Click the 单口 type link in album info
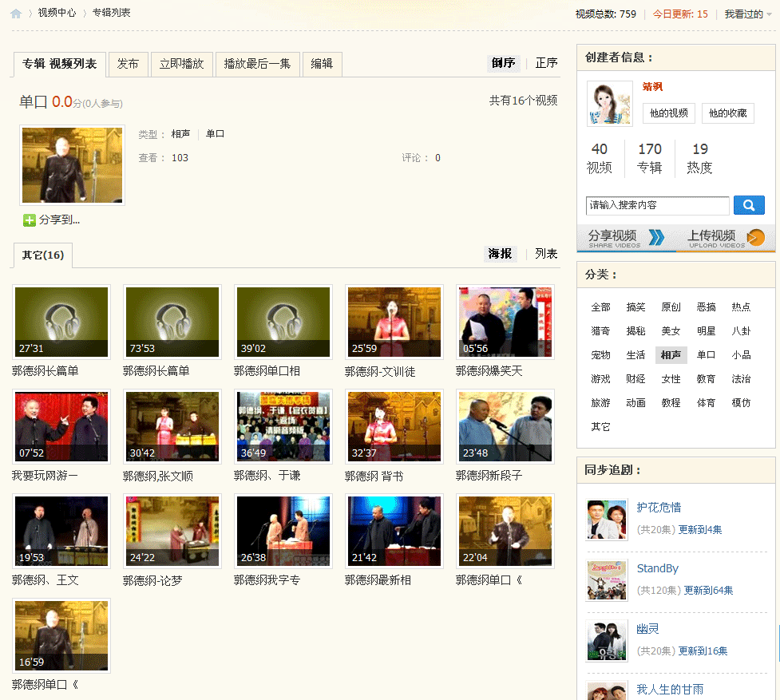The height and width of the screenshot is (700, 780). click(x=215, y=134)
